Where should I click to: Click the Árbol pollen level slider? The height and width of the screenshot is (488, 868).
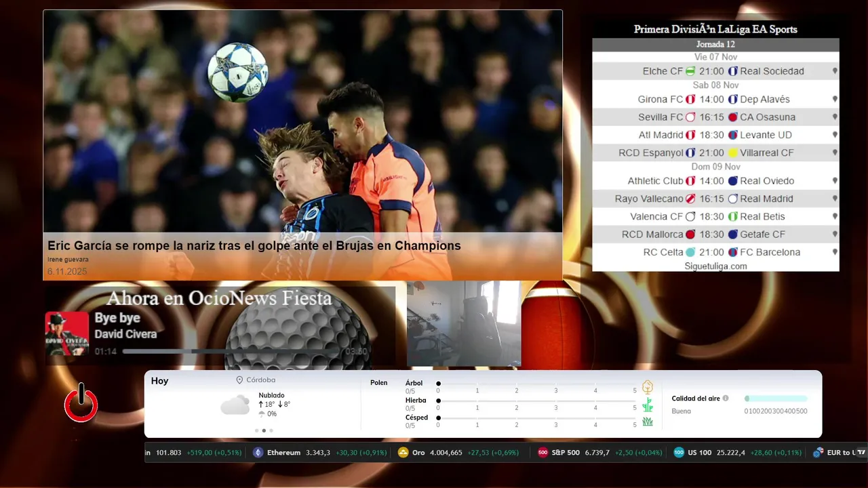click(536, 384)
